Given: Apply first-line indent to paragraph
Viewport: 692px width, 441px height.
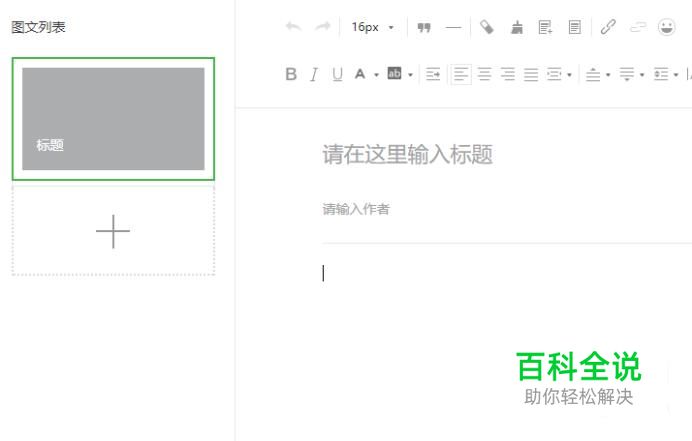Looking at the screenshot, I should point(433,74).
